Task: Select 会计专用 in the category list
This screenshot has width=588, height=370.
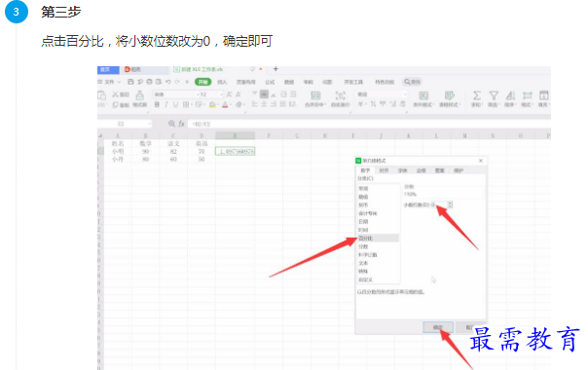Action: pos(378,213)
